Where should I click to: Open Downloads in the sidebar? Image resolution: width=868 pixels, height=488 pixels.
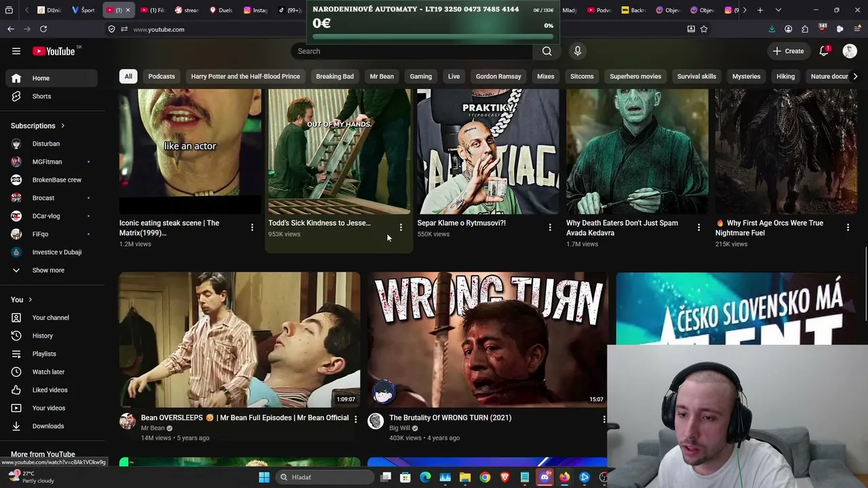[x=52, y=426]
